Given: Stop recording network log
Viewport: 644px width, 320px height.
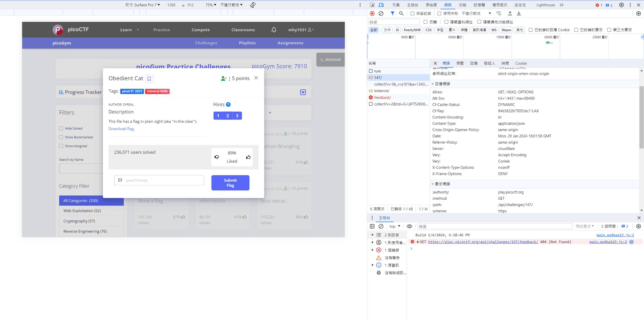Looking at the screenshot, I should pyautogui.click(x=372, y=13).
